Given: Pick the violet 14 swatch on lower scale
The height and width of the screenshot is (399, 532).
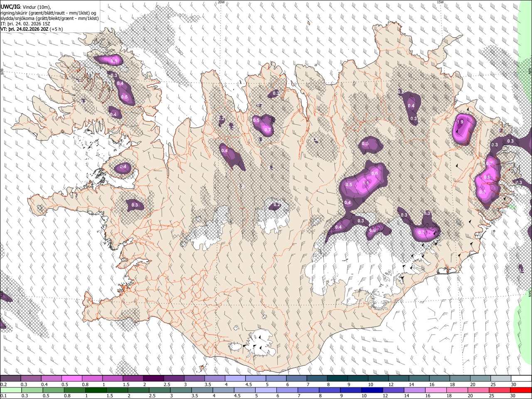Looking at the screenshot, I should point(414,390).
